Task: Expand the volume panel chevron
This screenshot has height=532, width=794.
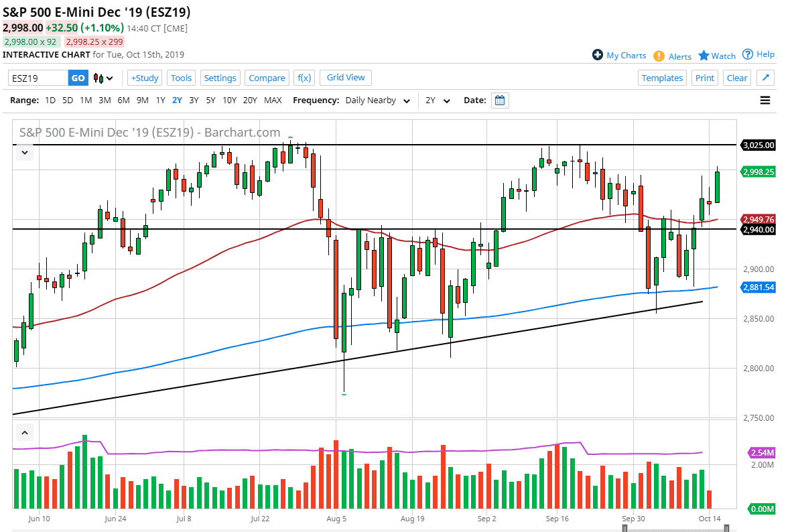Action: coord(24,432)
